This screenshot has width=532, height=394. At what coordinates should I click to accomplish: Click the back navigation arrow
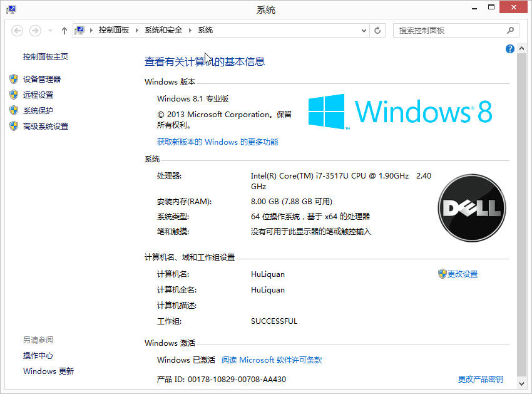tap(18, 30)
